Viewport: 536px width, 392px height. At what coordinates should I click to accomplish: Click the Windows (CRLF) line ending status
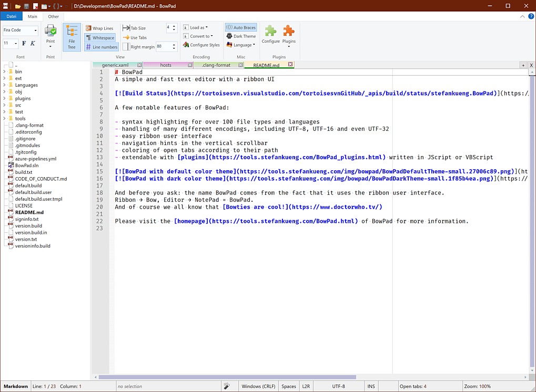(258, 386)
